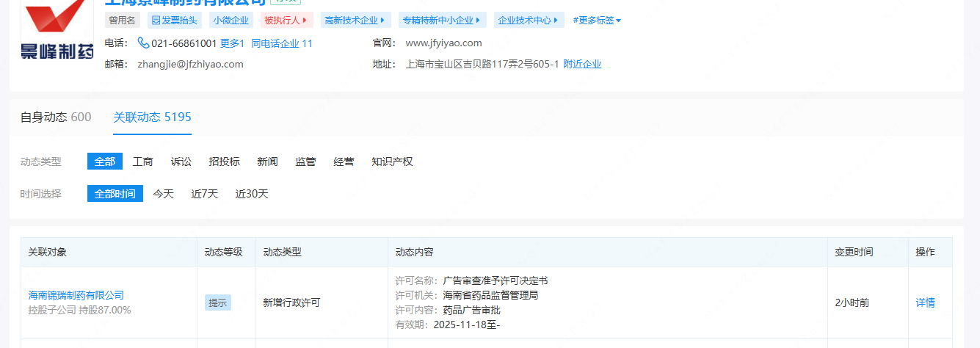The image size is (980, 348).
Task: Open the #更多标签 dropdown
Action: (x=597, y=21)
